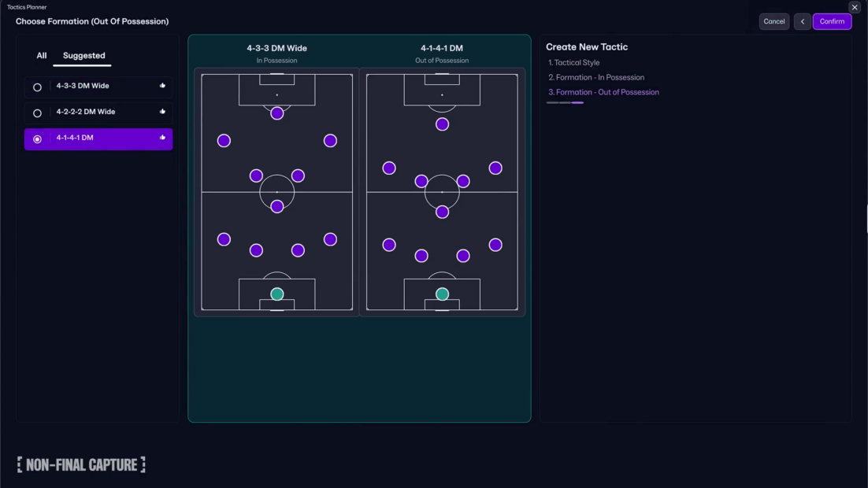This screenshot has height=488, width=868.
Task: Click the left winger marker on the In Possession pitch
Action: click(x=224, y=140)
